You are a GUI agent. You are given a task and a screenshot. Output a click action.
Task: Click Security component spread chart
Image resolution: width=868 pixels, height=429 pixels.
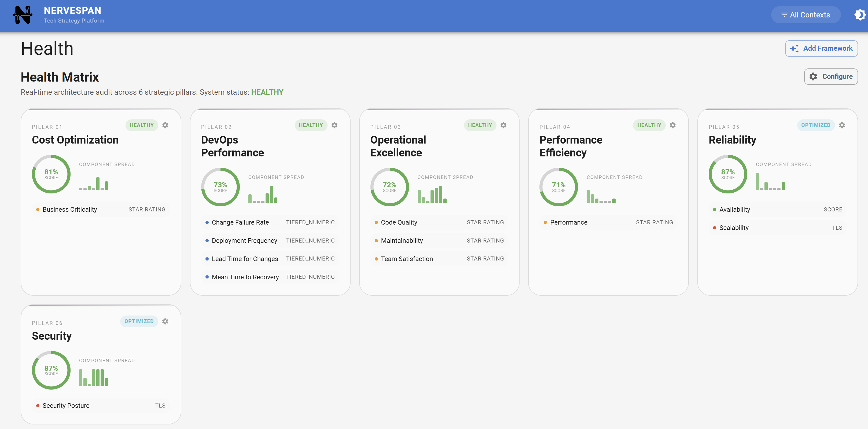94,377
